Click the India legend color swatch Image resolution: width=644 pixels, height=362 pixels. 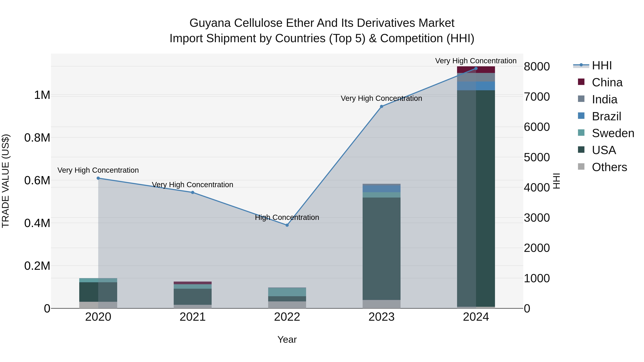click(581, 99)
